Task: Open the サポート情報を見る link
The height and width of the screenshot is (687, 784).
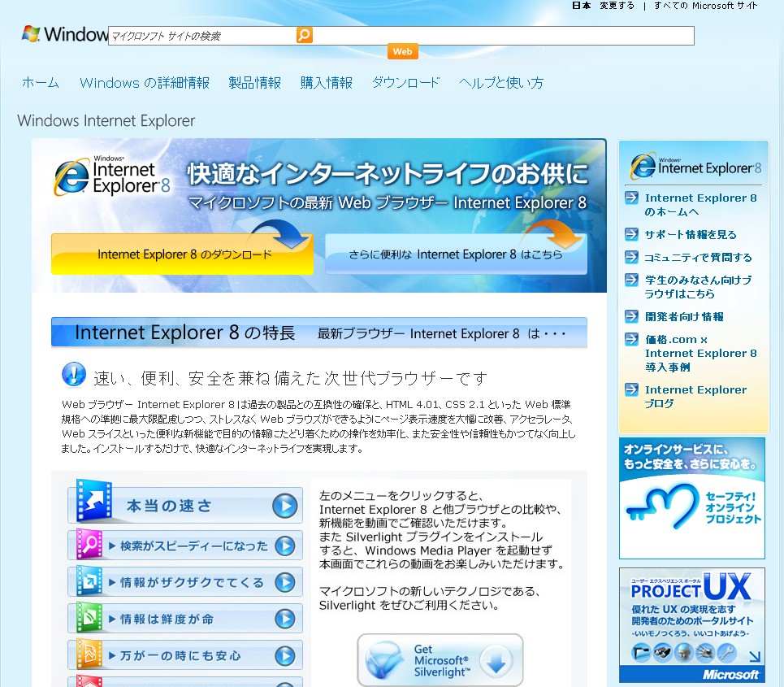Action: click(691, 235)
